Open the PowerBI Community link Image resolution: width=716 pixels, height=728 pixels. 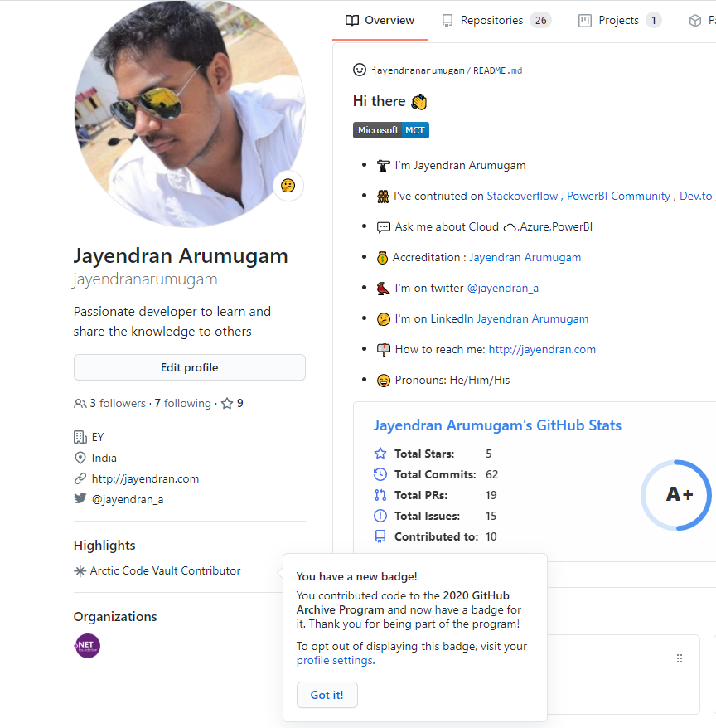618,196
